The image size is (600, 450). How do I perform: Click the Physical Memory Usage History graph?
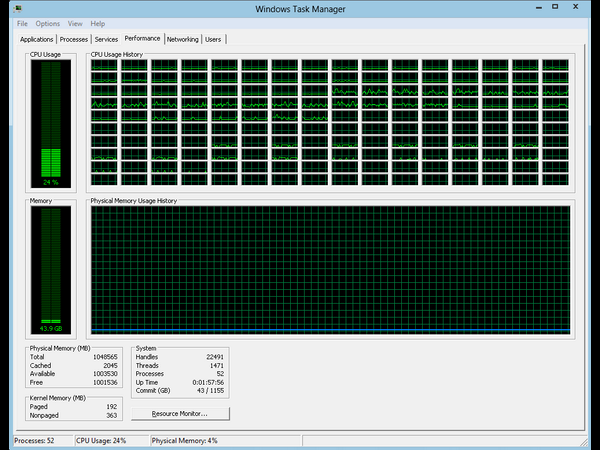coord(330,270)
